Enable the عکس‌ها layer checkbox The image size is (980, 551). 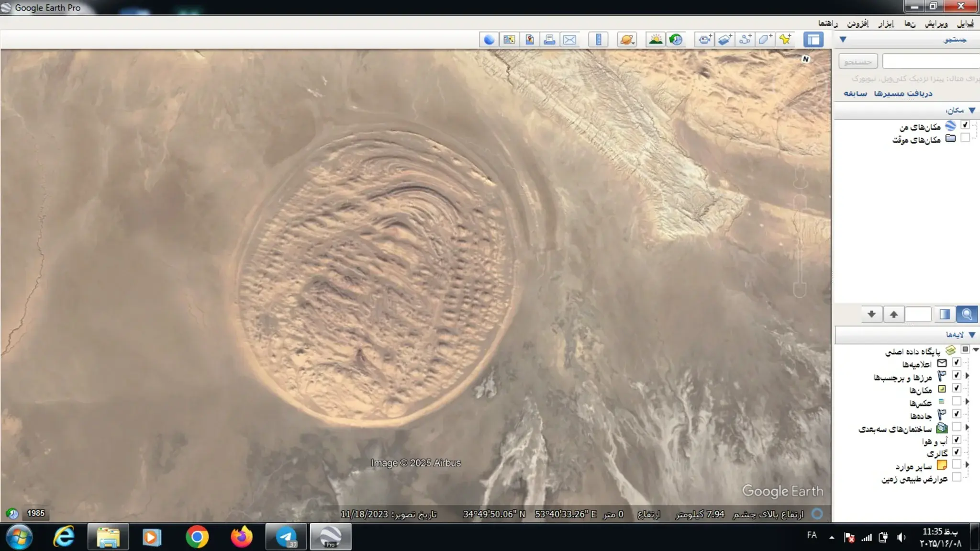pos(956,401)
